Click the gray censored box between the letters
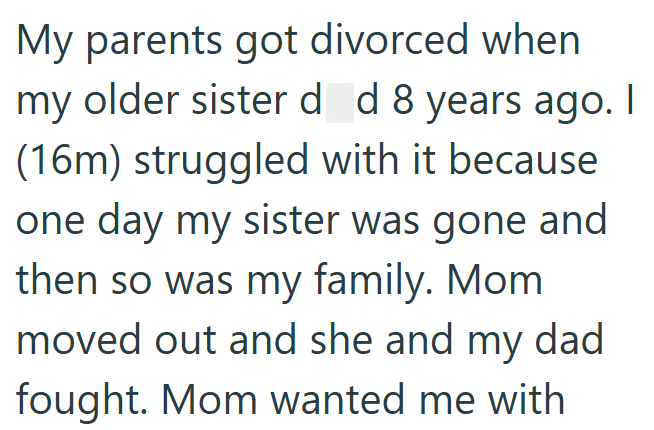The width and height of the screenshot is (654, 430). coord(341,105)
